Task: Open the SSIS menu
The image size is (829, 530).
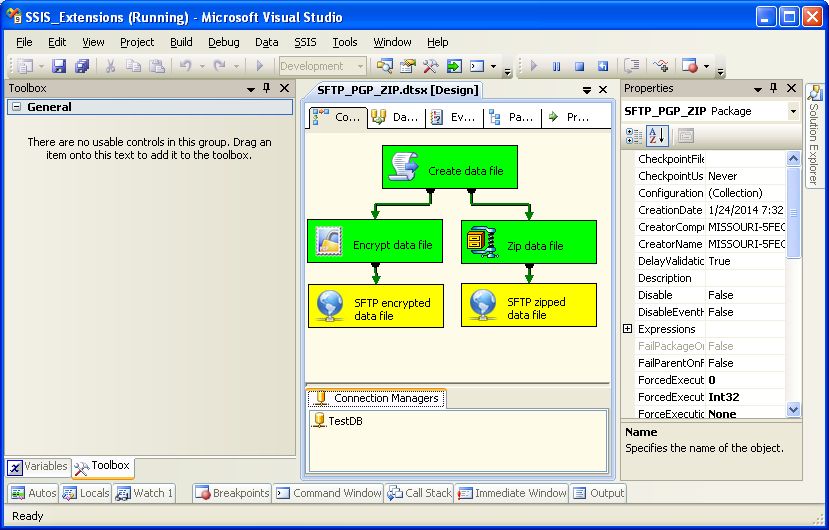Action: pos(305,42)
